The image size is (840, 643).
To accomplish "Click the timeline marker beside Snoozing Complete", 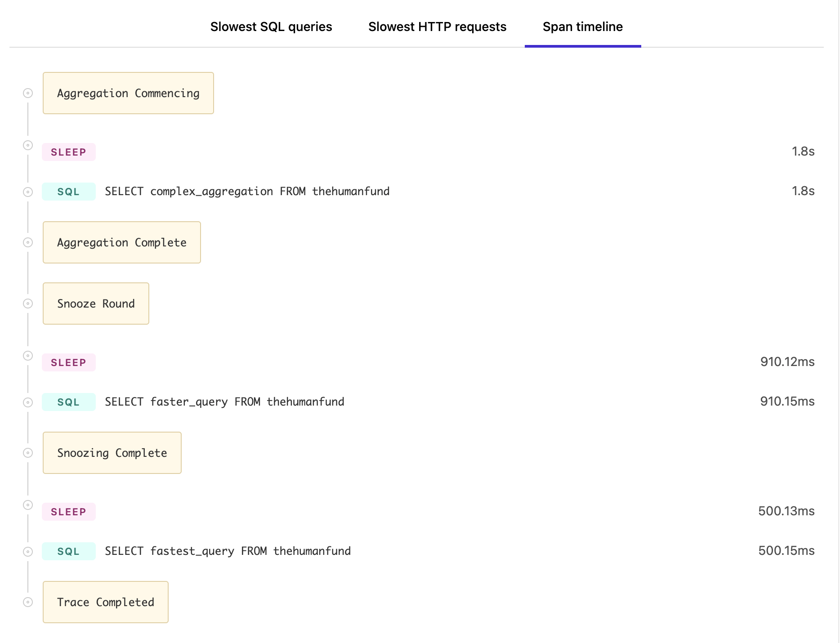I will pos(28,453).
